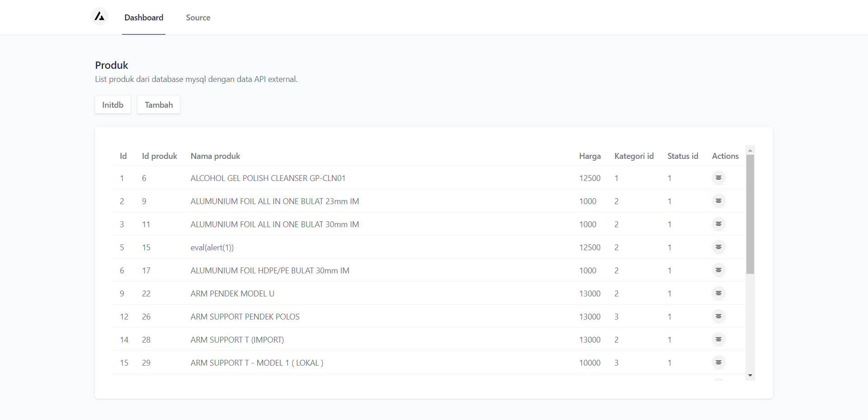This screenshot has width=868, height=420.
Task: Click the app logo icon in the navbar
Action: [99, 16]
